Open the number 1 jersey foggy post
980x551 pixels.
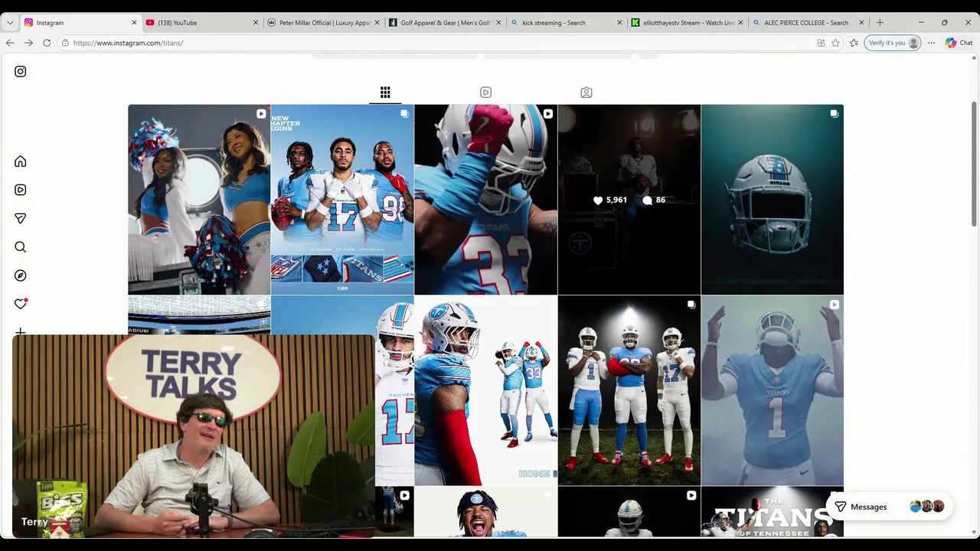[x=772, y=390]
